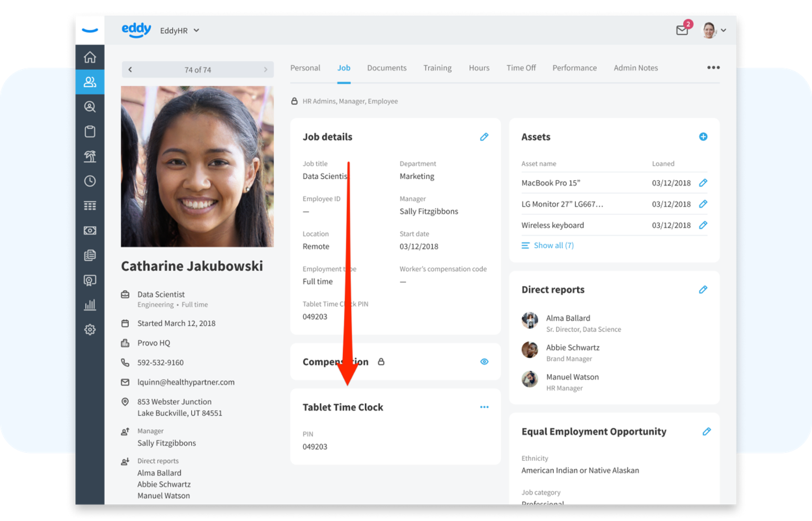The height and width of the screenshot is (521, 812).
Task: Click Catharine Jakubowski's profile photo
Action: pyautogui.click(x=197, y=167)
